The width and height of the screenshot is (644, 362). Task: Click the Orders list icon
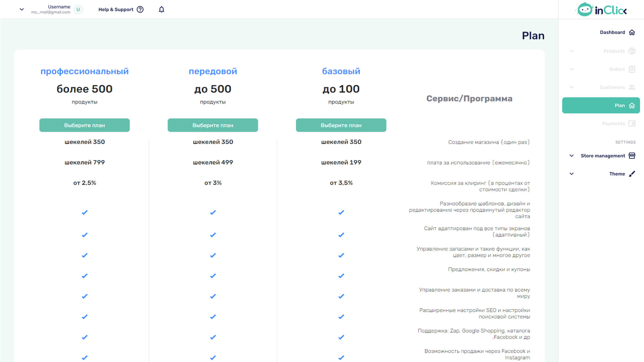(x=632, y=69)
